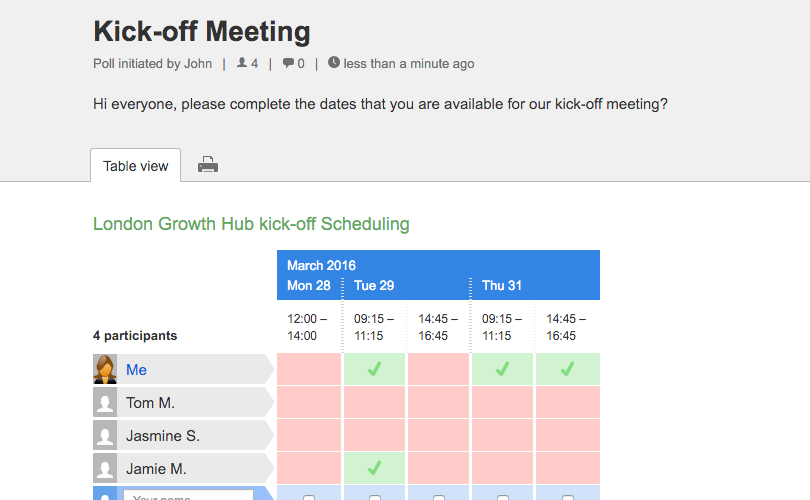The image size is (810, 500).
Task: Tick the Tue 29 14:45 checkbox
Action: pos(439,497)
